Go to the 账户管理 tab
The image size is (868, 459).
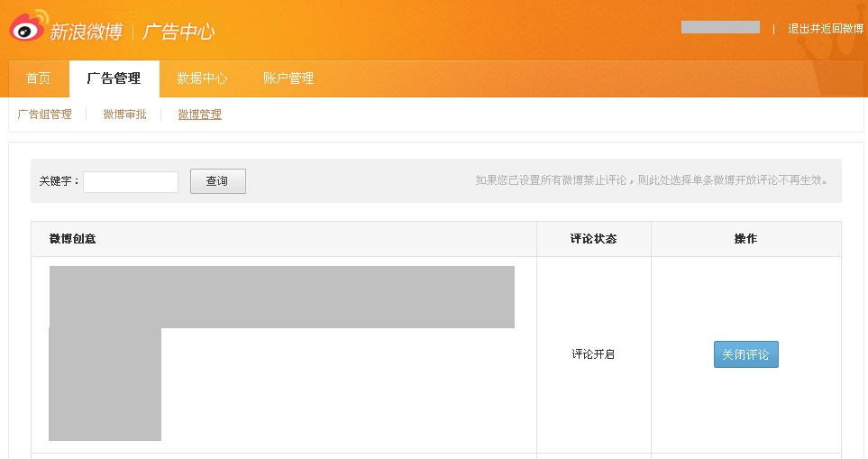pos(288,78)
